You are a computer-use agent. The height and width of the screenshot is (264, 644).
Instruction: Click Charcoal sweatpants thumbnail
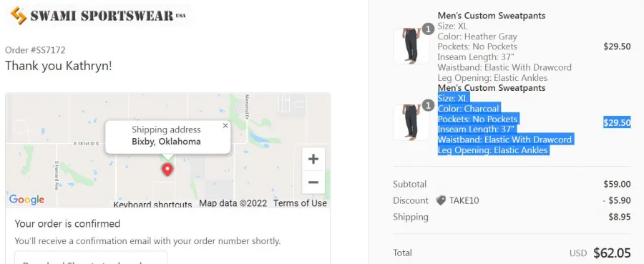pos(411,122)
